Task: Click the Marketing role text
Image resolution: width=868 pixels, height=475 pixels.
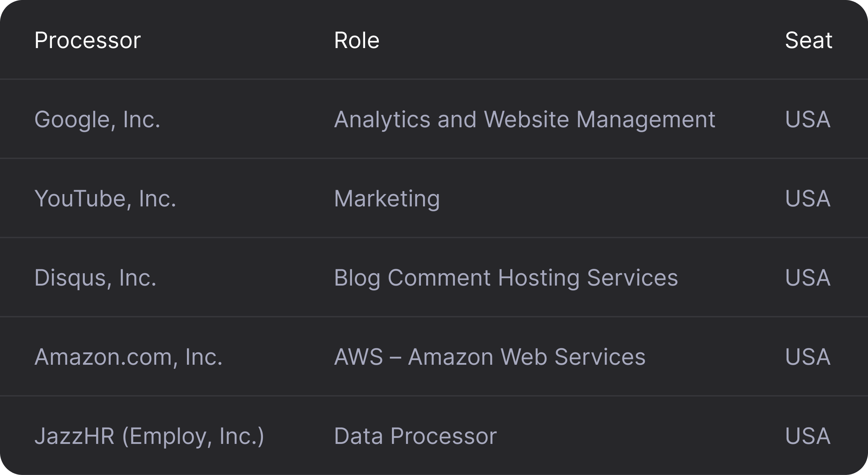Action: pyautogui.click(x=387, y=199)
